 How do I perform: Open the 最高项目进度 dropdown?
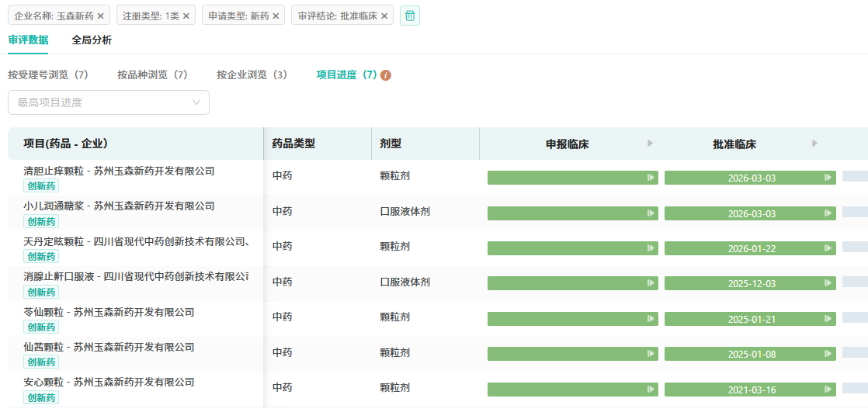[109, 102]
